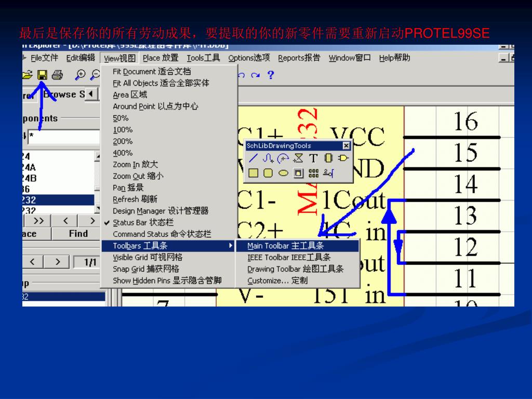
Task: Select the elliptical arc tool
Action: coord(283,158)
